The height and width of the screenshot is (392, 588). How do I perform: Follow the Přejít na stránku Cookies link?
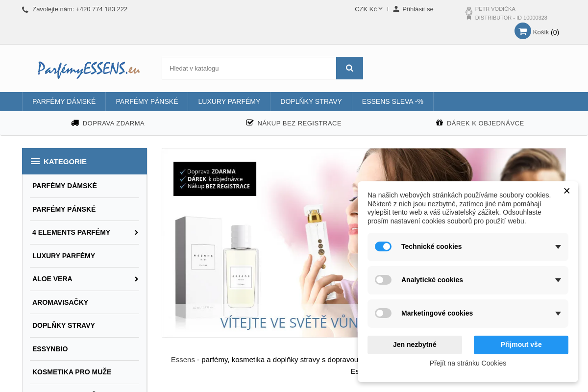tap(468, 363)
